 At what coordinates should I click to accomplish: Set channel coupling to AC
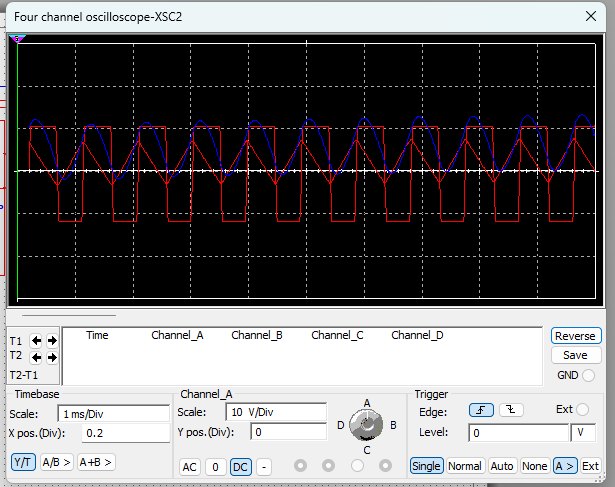coord(189,467)
